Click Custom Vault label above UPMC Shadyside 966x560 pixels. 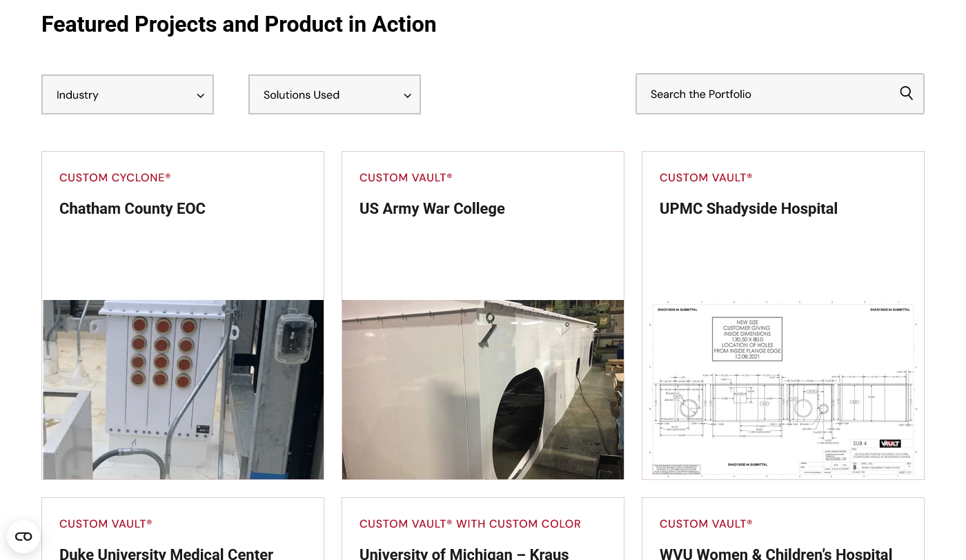pyautogui.click(x=706, y=178)
